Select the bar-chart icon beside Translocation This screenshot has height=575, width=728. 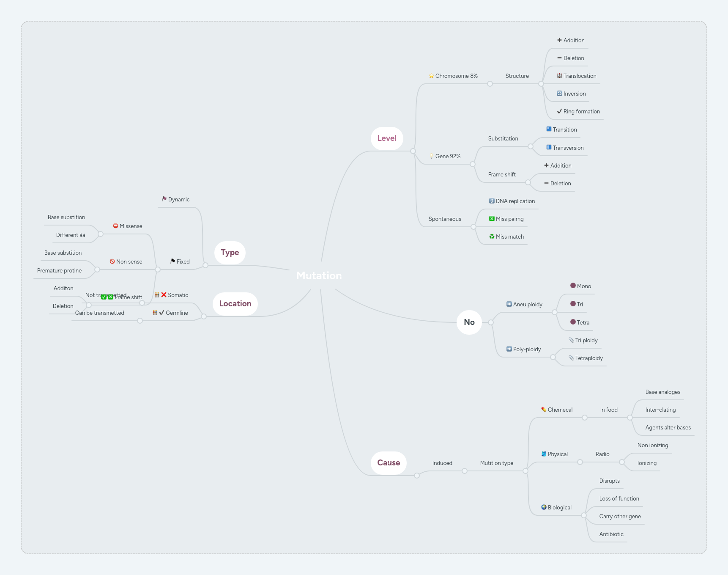[561, 76]
